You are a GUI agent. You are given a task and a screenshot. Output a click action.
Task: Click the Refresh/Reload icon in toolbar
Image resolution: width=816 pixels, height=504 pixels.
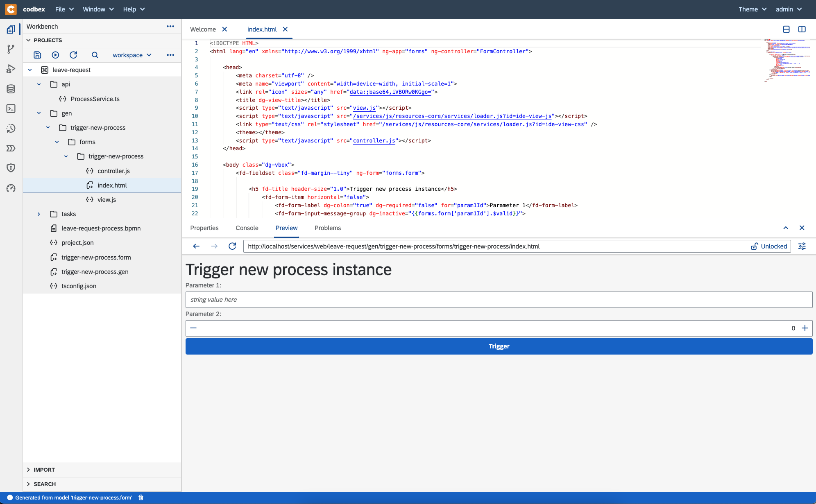click(73, 55)
